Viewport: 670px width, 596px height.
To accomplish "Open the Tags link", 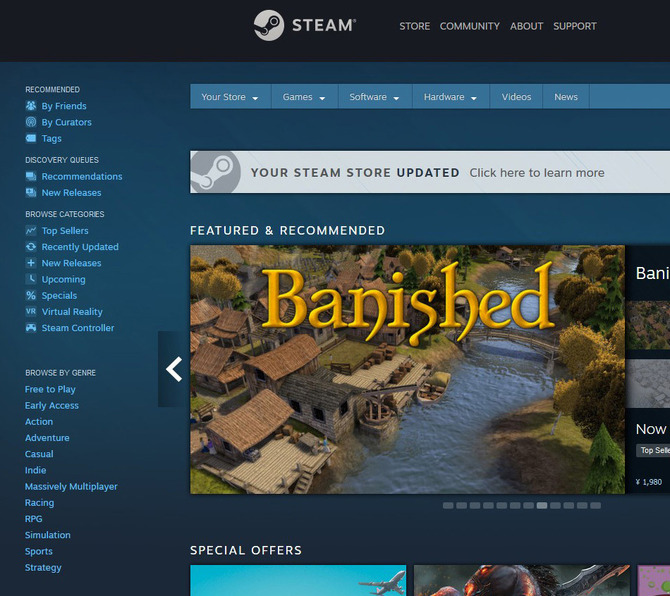I will (52, 138).
